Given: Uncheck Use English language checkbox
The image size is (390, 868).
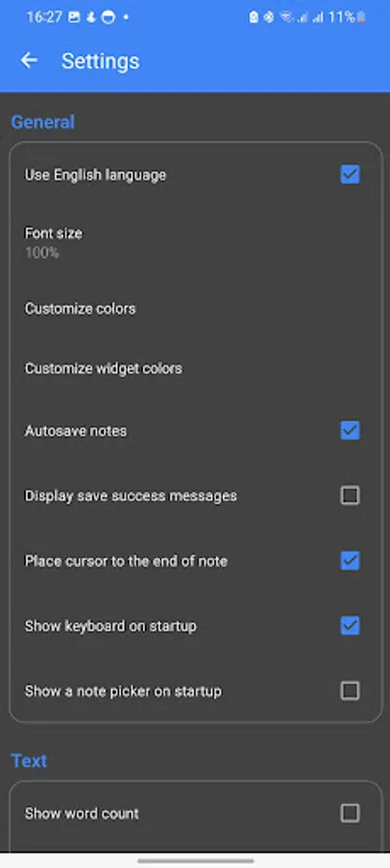Looking at the screenshot, I should [x=350, y=175].
